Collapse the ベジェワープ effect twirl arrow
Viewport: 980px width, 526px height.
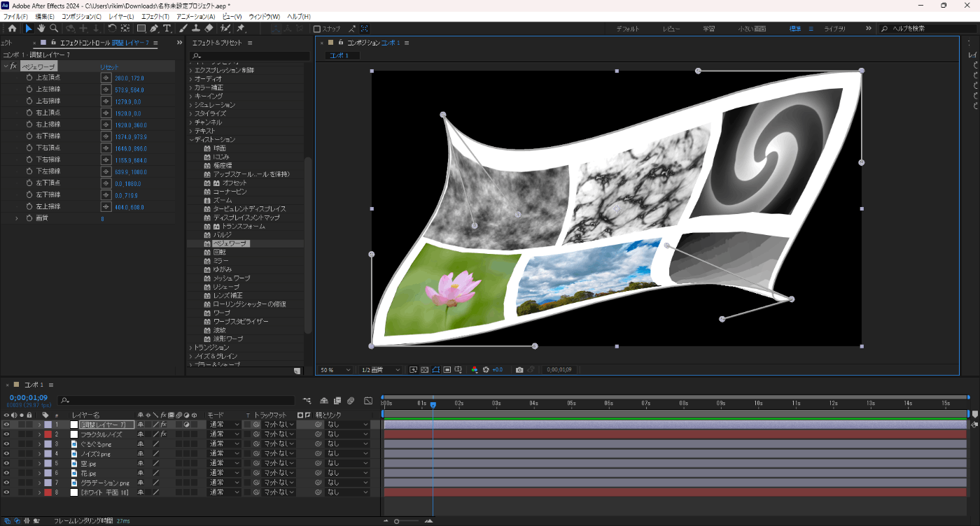(x=6, y=66)
